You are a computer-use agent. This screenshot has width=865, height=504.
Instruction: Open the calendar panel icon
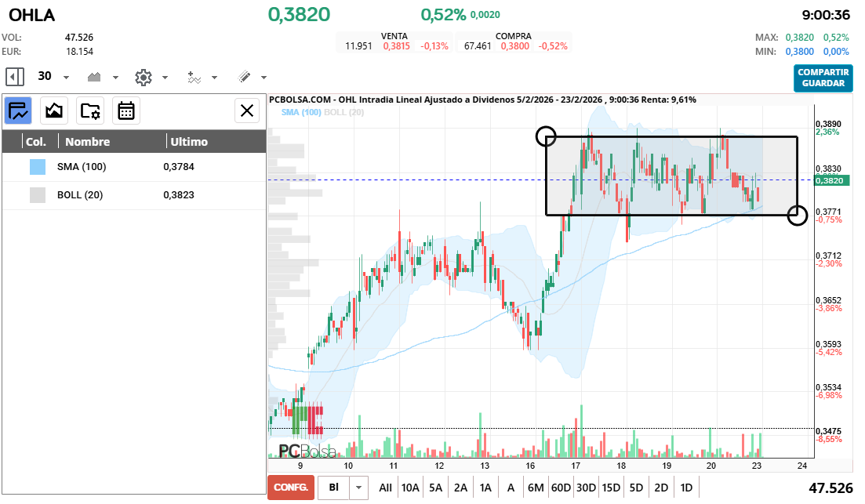[x=125, y=111]
